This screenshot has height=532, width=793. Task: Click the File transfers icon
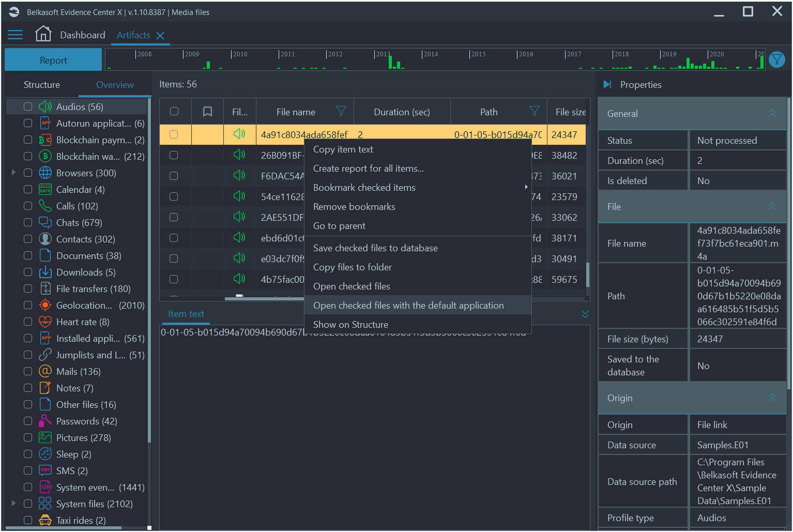(45, 288)
